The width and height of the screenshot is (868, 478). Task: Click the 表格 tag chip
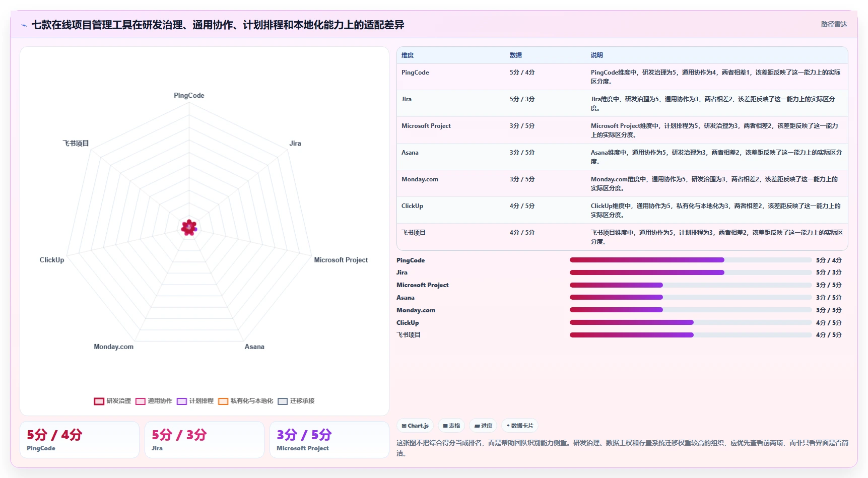point(451,426)
